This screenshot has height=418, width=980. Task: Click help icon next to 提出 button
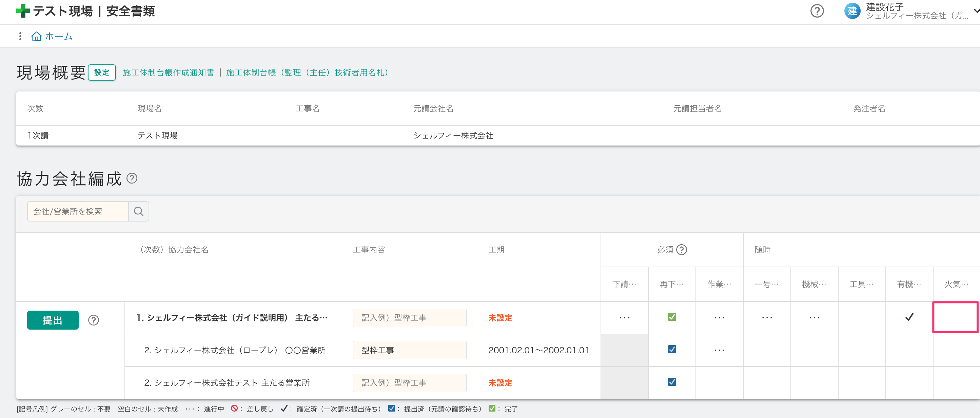click(94, 320)
